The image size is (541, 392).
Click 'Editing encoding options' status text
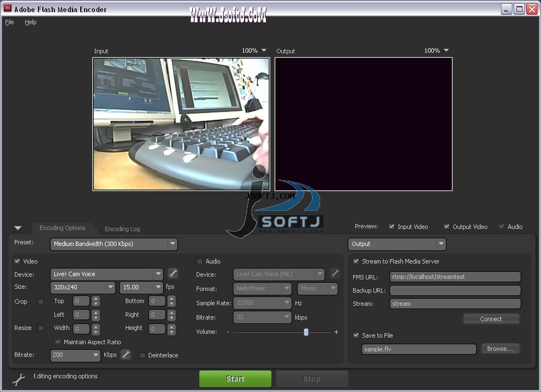coord(65,376)
